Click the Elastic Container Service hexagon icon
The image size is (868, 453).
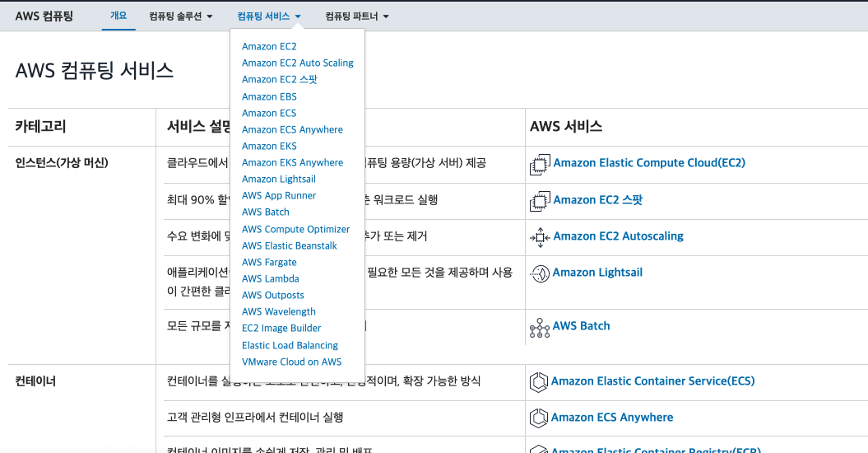click(539, 382)
